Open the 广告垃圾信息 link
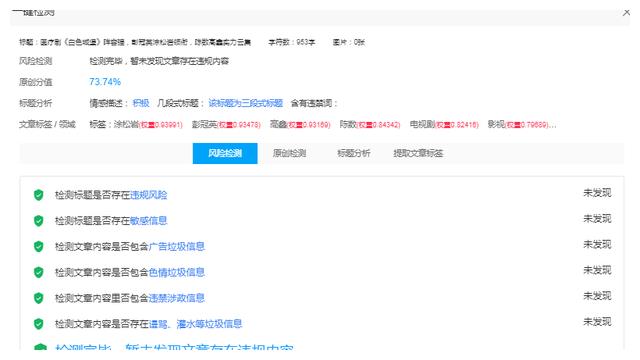The width and height of the screenshot is (640, 360). [x=176, y=247]
